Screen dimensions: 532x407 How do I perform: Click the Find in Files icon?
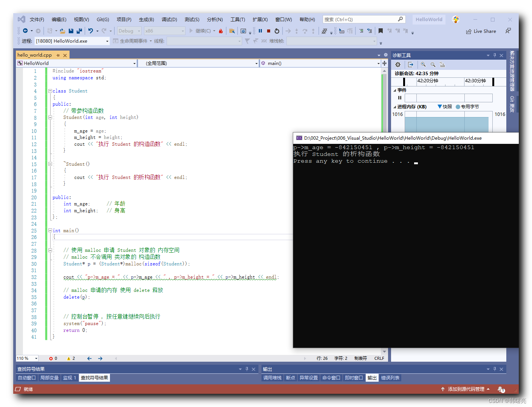point(232,31)
